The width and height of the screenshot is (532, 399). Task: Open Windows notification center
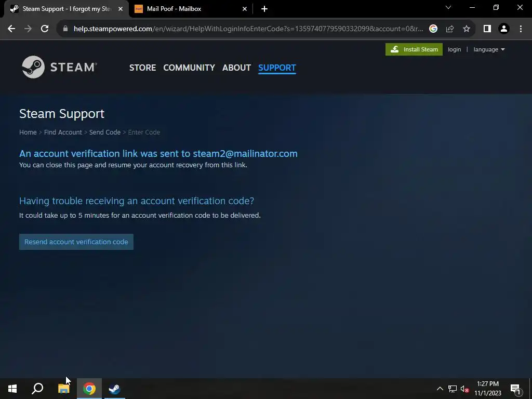515,389
